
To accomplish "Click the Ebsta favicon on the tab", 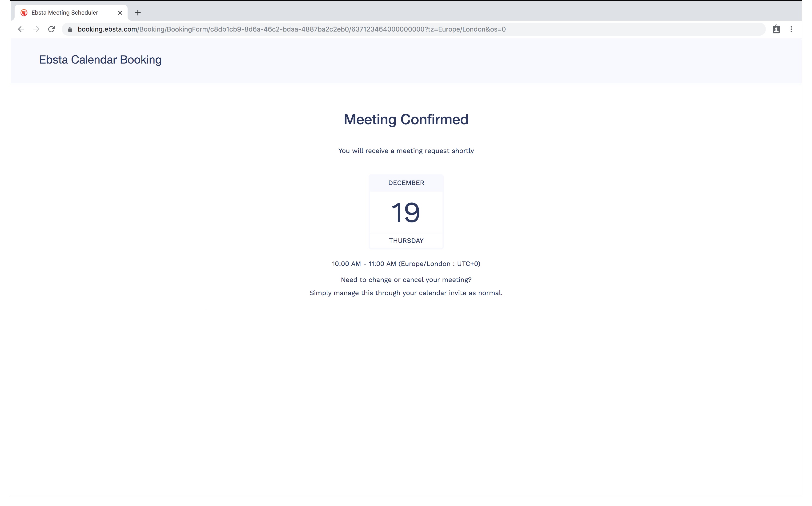I will tap(24, 13).
